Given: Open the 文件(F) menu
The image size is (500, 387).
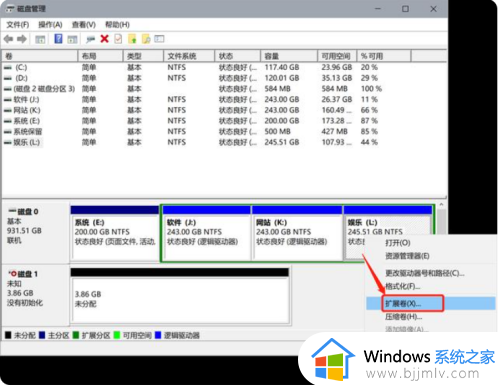Looking at the screenshot, I should pyautogui.click(x=18, y=25).
